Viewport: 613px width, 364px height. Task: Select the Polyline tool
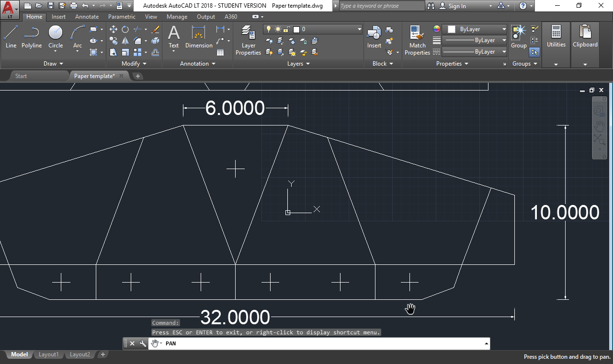(x=32, y=37)
